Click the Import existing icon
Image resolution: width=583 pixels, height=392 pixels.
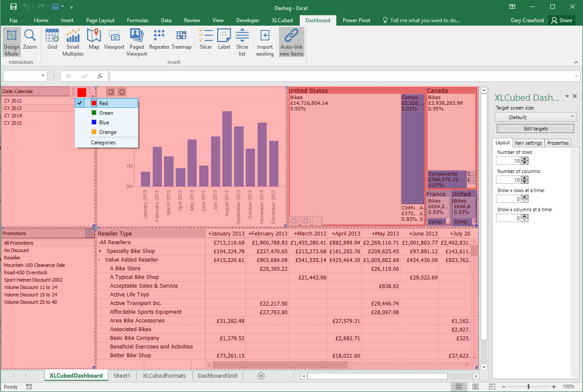click(265, 42)
